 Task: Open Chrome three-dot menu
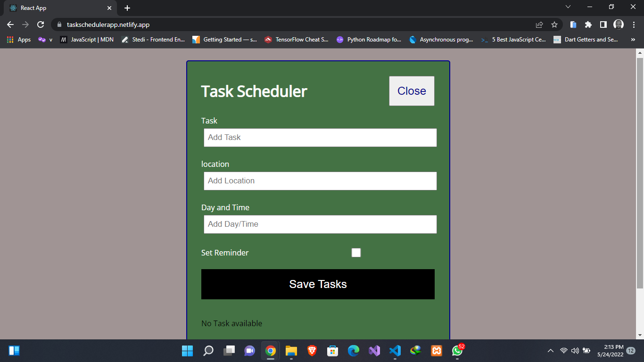[x=634, y=25]
